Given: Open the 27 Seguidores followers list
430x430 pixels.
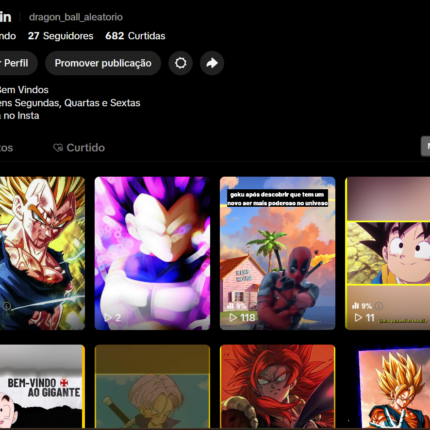Looking at the screenshot, I should pos(61,36).
